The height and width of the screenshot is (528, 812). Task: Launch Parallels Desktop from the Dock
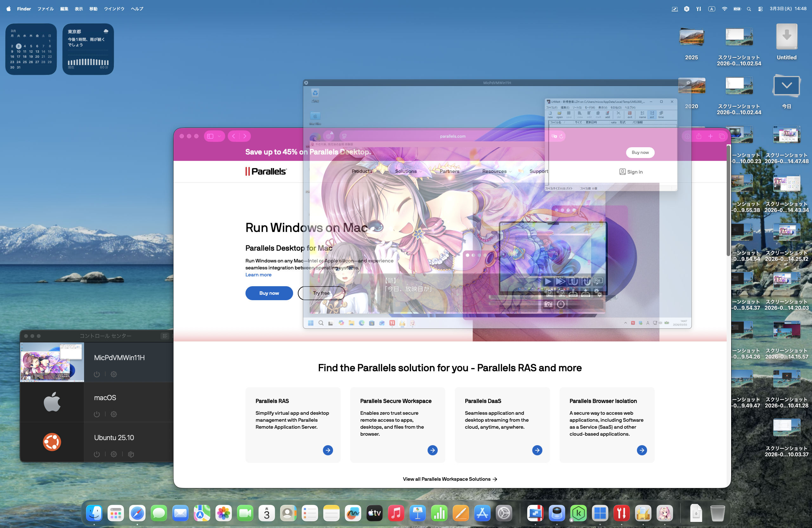coord(535,513)
